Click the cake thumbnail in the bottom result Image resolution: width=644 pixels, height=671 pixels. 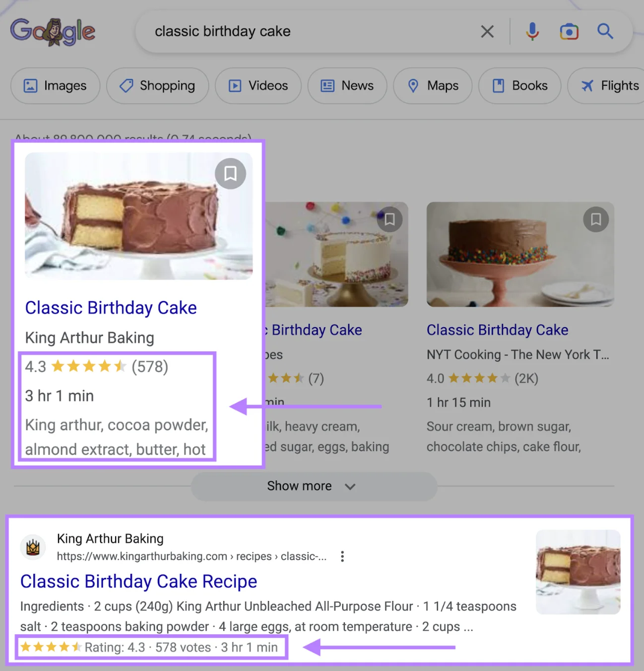[578, 572]
